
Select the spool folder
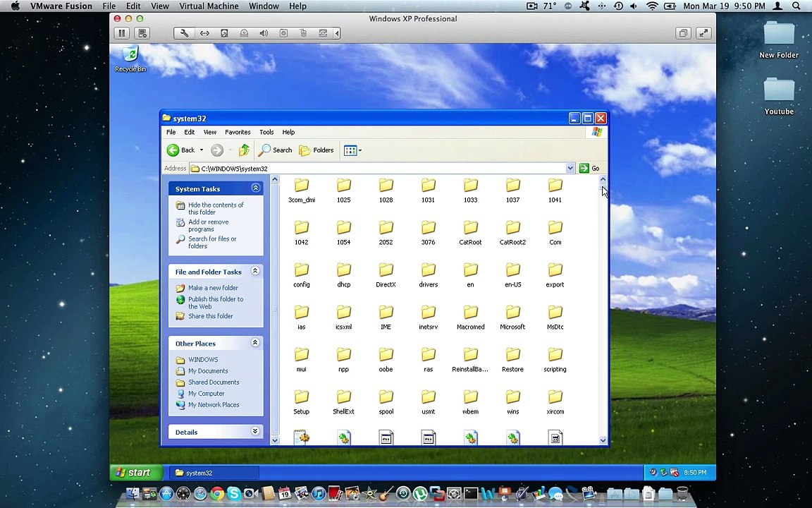tap(386, 401)
